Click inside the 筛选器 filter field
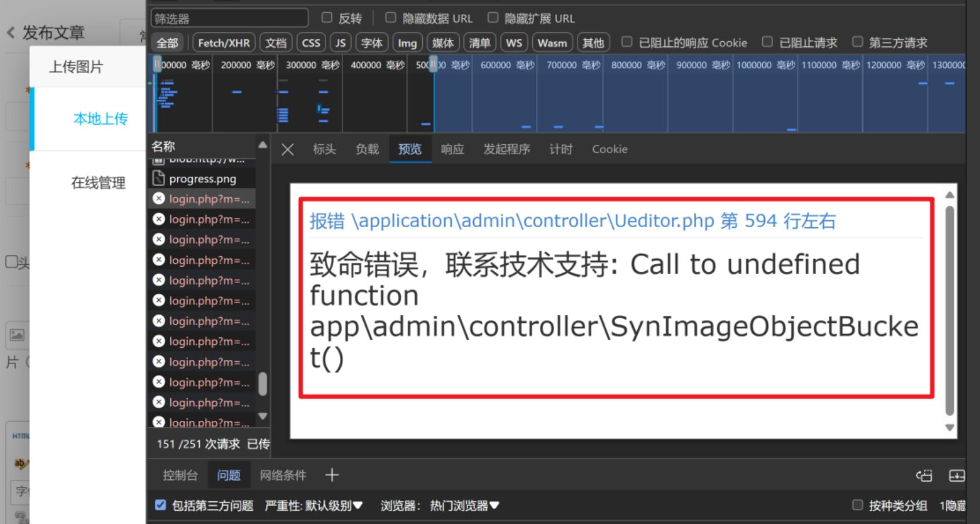Viewport: 980px width, 524px height. 229,17
